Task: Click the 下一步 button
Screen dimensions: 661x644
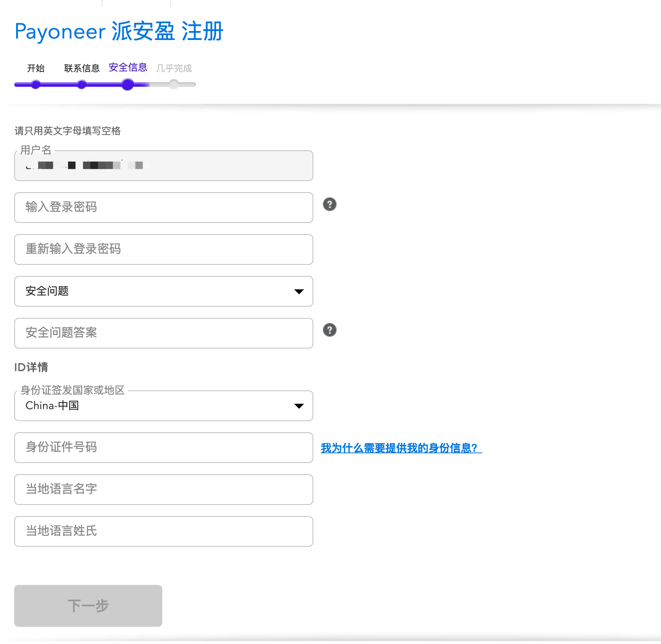Action: 88,605
